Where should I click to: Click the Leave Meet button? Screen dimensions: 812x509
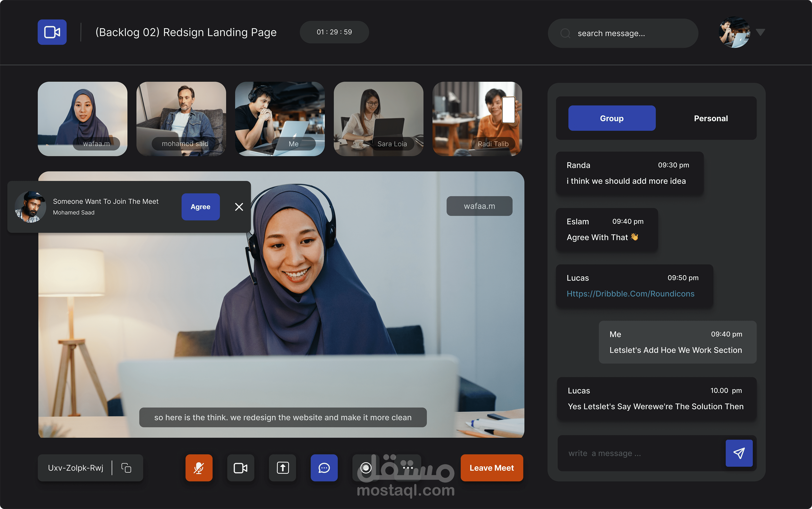[x=491, y=468]
